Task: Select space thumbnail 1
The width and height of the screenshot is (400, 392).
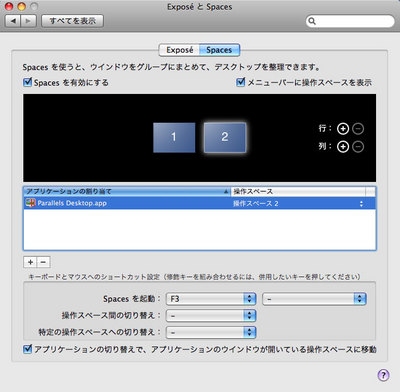Action: tap(174, 137)
